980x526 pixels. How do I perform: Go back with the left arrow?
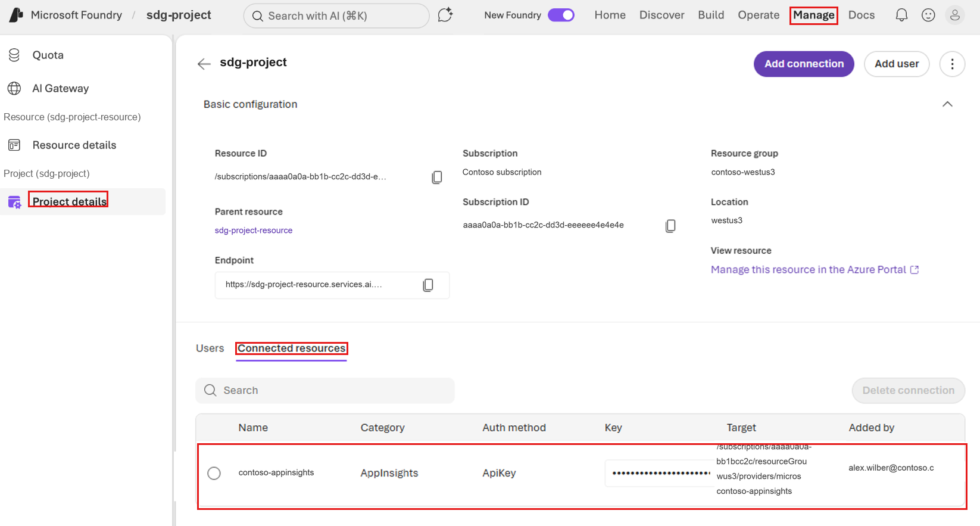click(204, 64)
